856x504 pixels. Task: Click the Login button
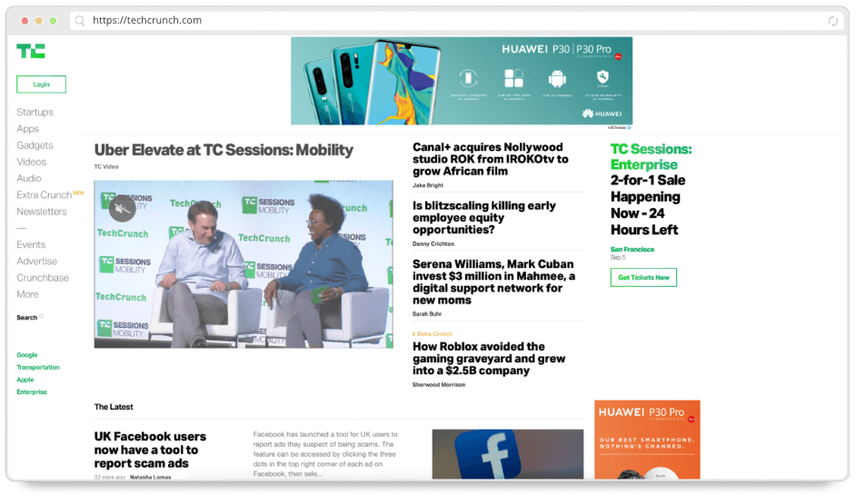point(41,84)
